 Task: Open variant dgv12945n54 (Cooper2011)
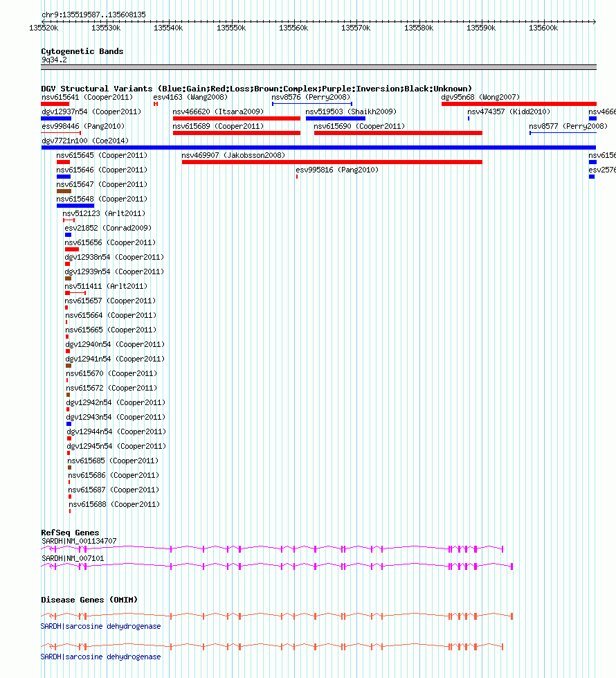[x=116, y=446]
